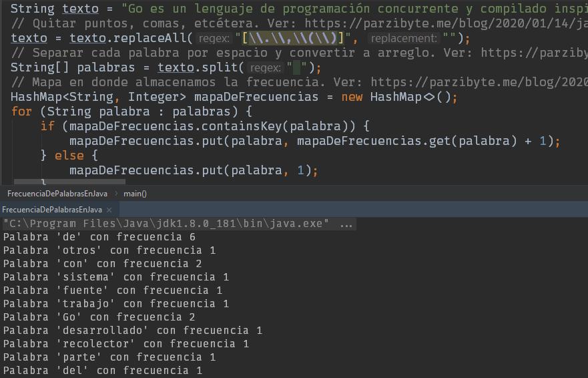Click the 'String[] palabras' declaration
This screenshot has height=378, width=588.
pos(73,67)
